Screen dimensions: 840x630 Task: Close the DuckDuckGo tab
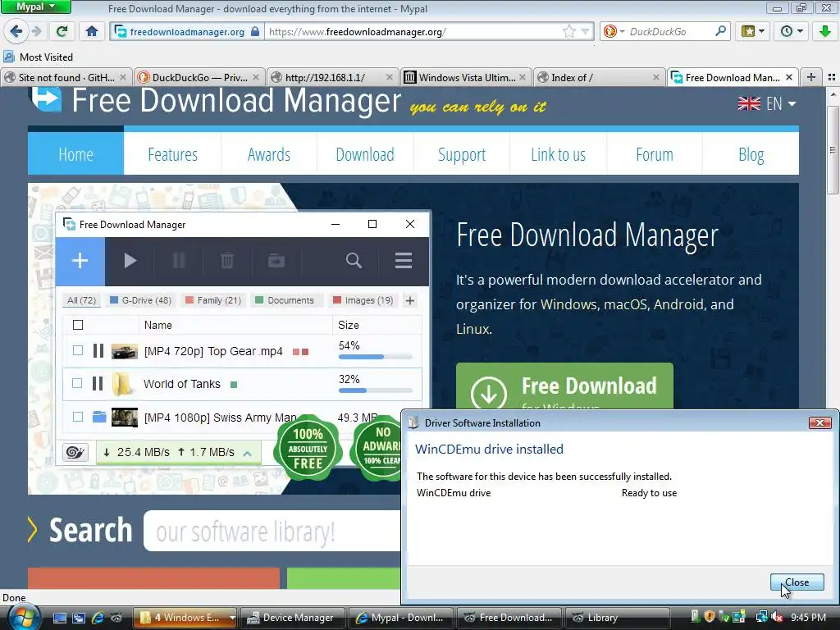(256, 78)
